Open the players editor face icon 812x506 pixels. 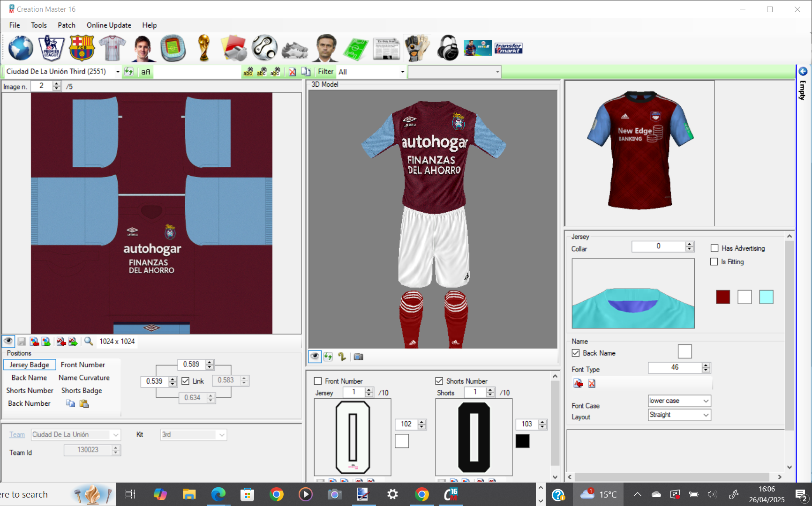click(x=143, y=48)
